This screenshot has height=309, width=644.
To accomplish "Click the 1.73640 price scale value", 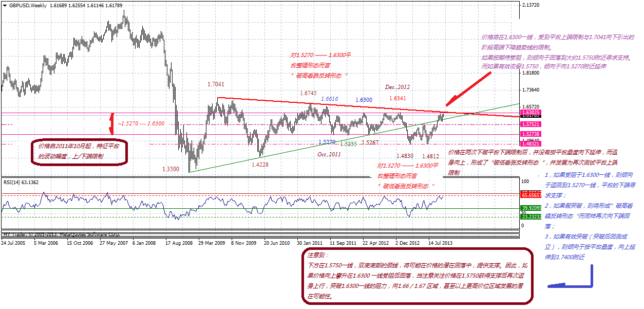I will tap(529, 89).
